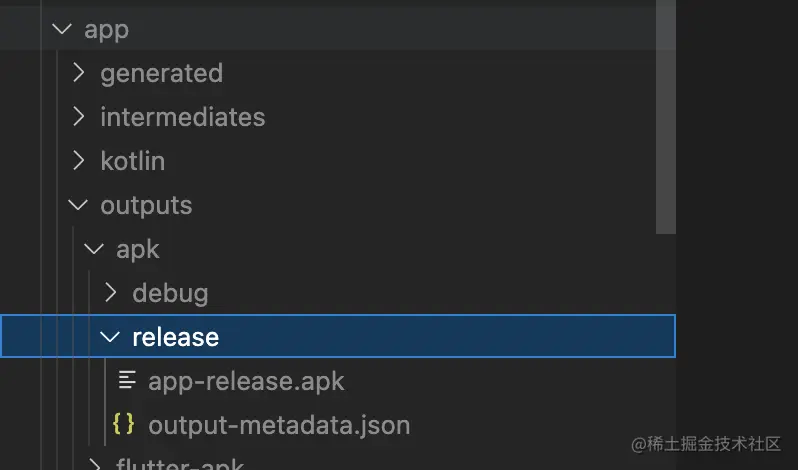
Task: Open app-release.apk file
Action: coord(246,382)
